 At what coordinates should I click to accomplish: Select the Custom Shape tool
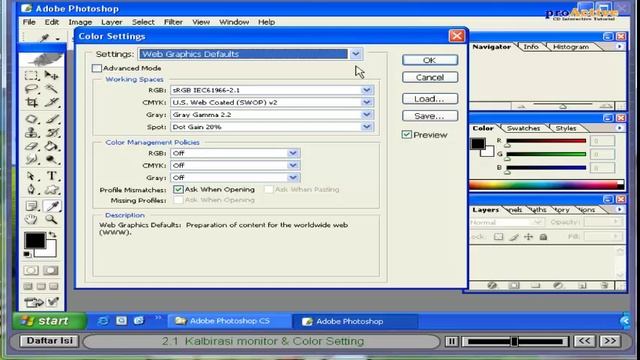tap(51, 189)
